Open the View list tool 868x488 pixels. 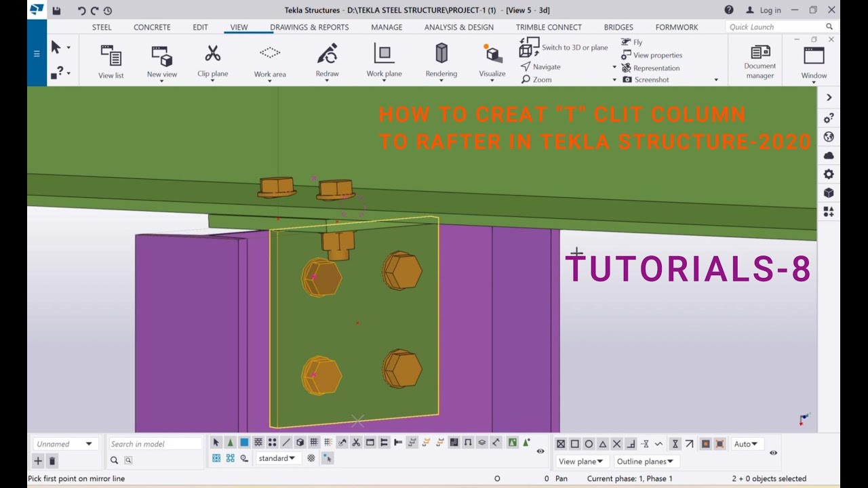[x=111, y=62]
